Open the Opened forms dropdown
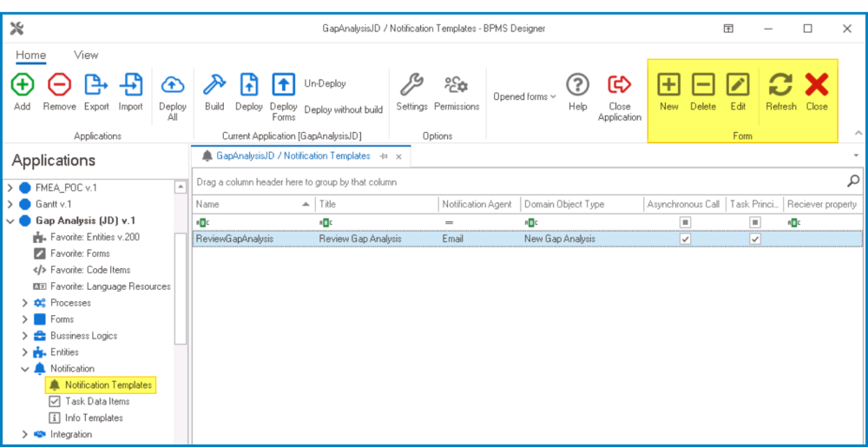 525,96
